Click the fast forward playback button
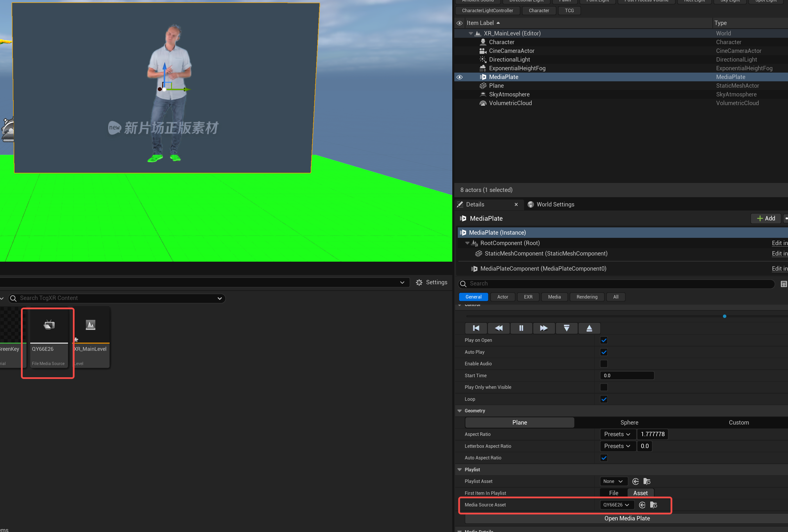 [x=544, y=328]
